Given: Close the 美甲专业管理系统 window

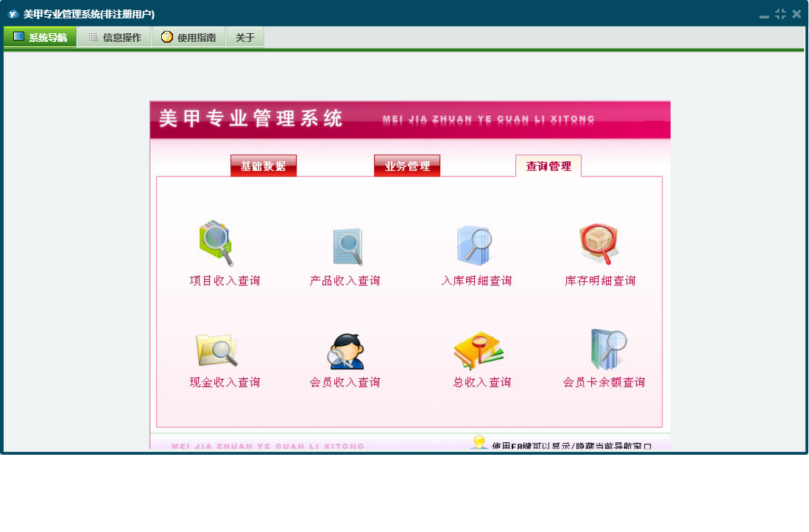Looking at the screenshot, I should 796,14.
